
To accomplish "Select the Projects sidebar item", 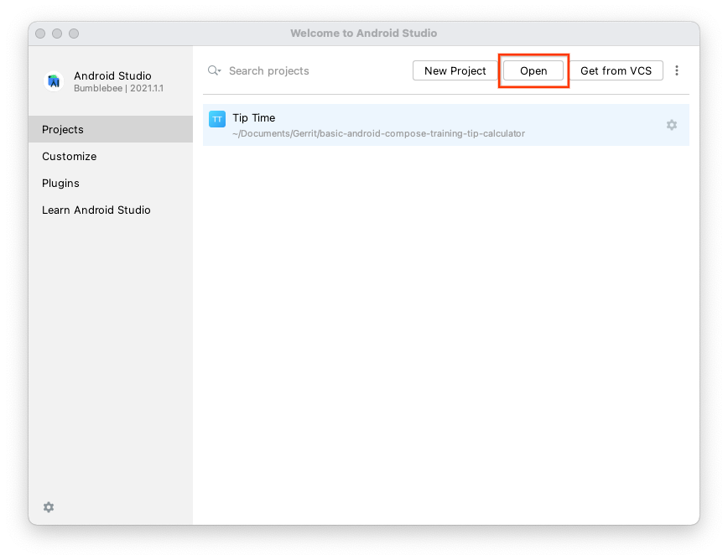I will pyautogui.click(x=61, y=129).
